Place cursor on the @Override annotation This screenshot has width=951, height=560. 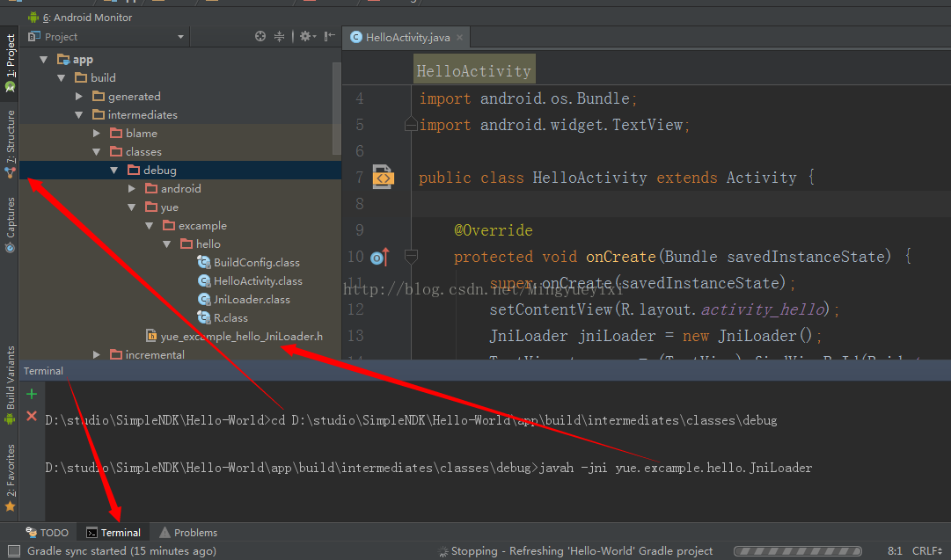pos(493,230)
